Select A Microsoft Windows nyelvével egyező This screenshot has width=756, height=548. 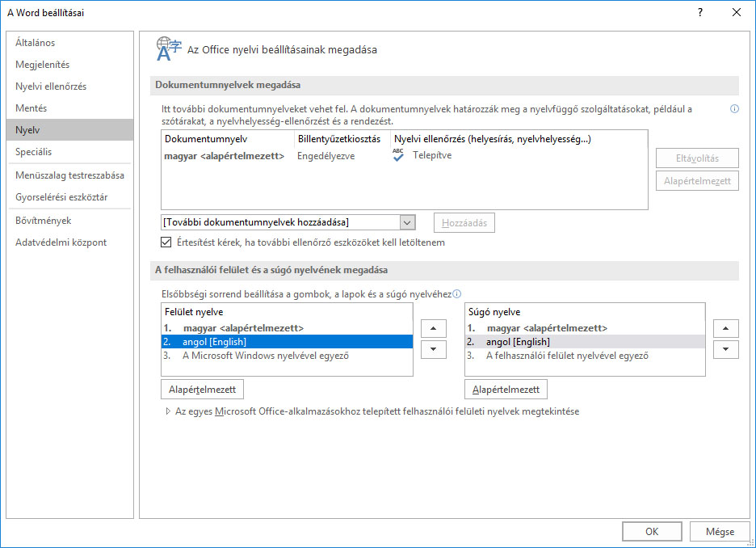(x=288, y=356)
